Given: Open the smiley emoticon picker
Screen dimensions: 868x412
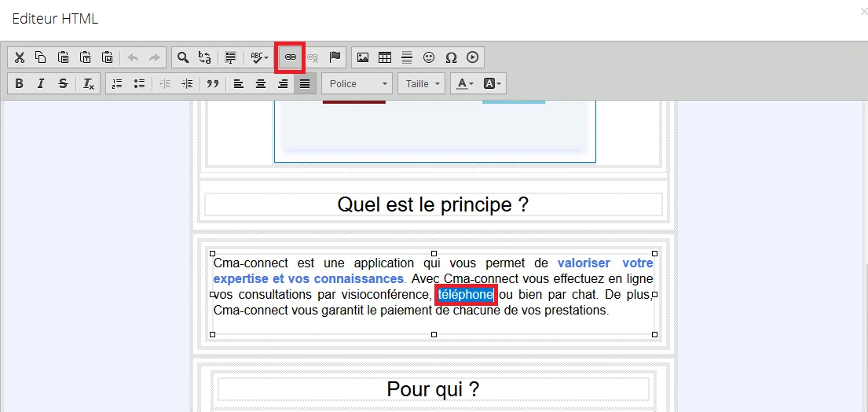Looking at the screenshot, I should (429, 57).
